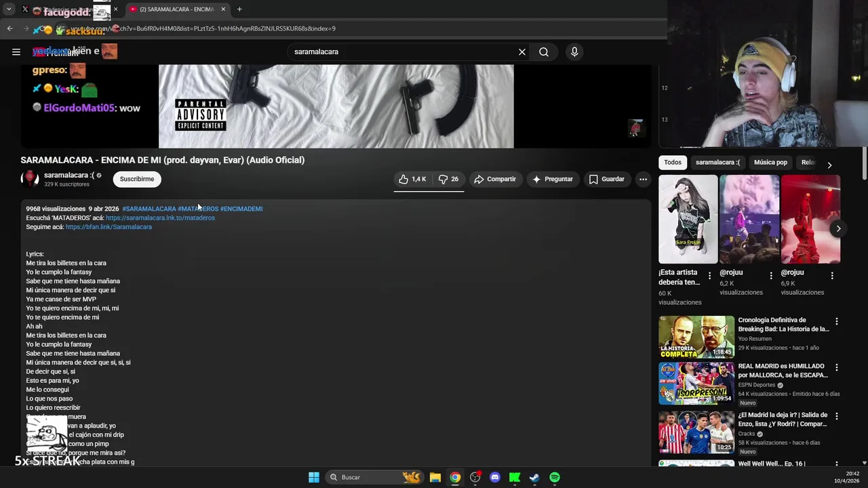
Task: Open Kick green taskbar icon
Action: click(x=515, y=477)
